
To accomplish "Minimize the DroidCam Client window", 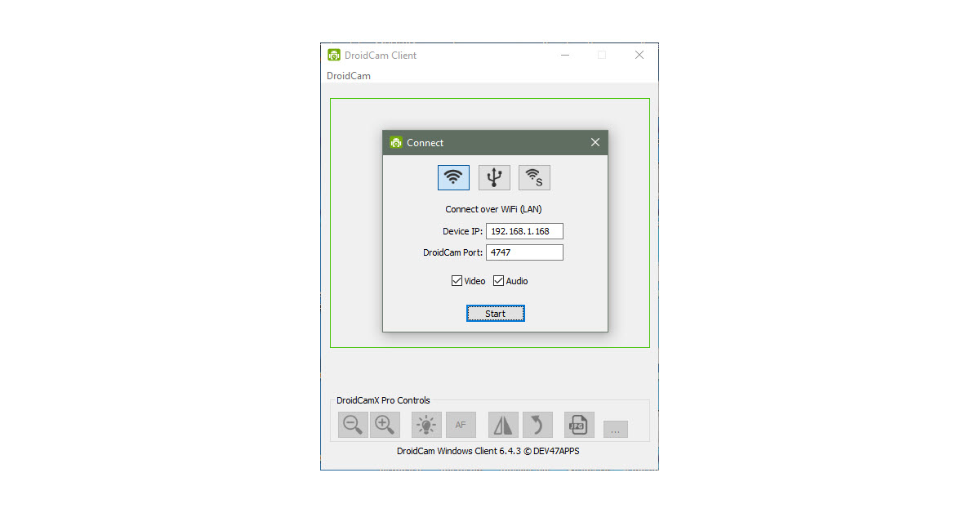I will (564, 56).
